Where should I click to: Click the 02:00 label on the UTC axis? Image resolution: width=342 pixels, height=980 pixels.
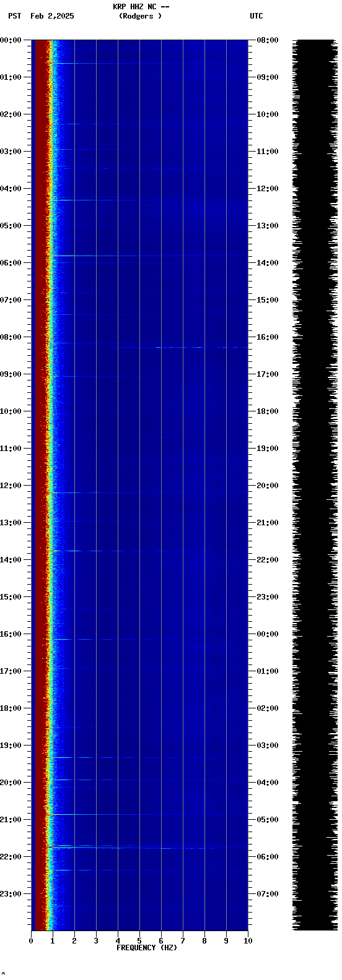[x=268, y=708]
